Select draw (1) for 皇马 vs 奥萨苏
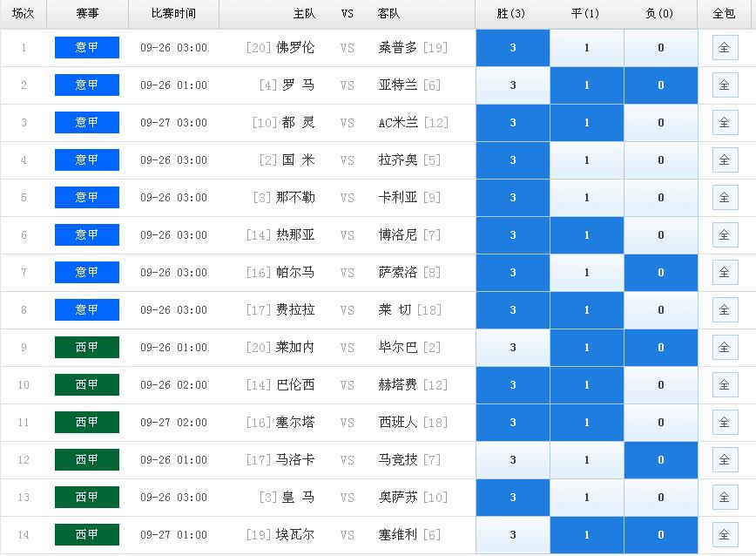The height and width of the screenshot is (556, 756). 587,497
